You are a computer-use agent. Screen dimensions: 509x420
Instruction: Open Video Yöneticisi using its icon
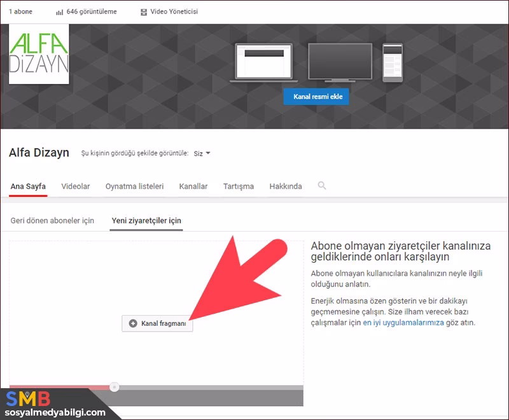[x=143, y=11]
